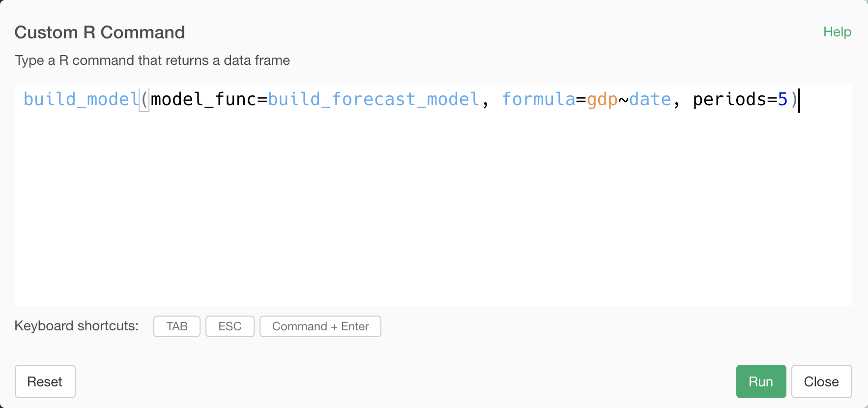This screenshot has width=868, height=408.
Task: Click the Custom R Command title
Action: coord(100,32)
